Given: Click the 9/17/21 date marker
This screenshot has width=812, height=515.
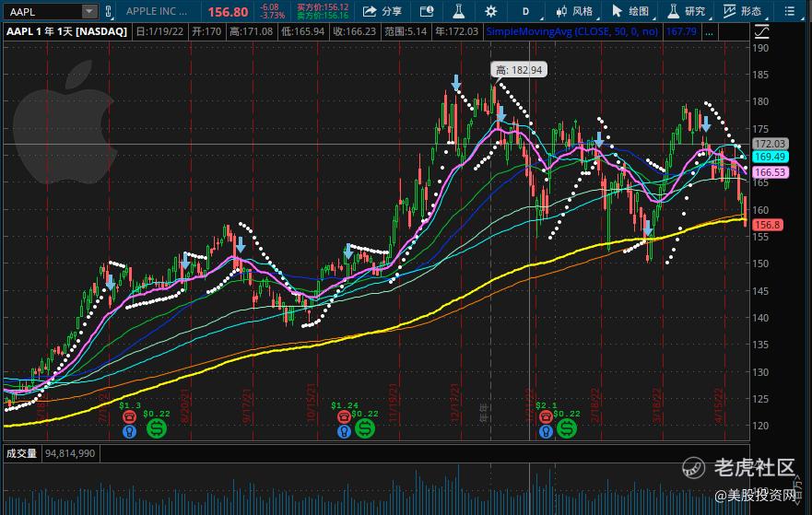Looking at the screenshot, I should [247, 405].
